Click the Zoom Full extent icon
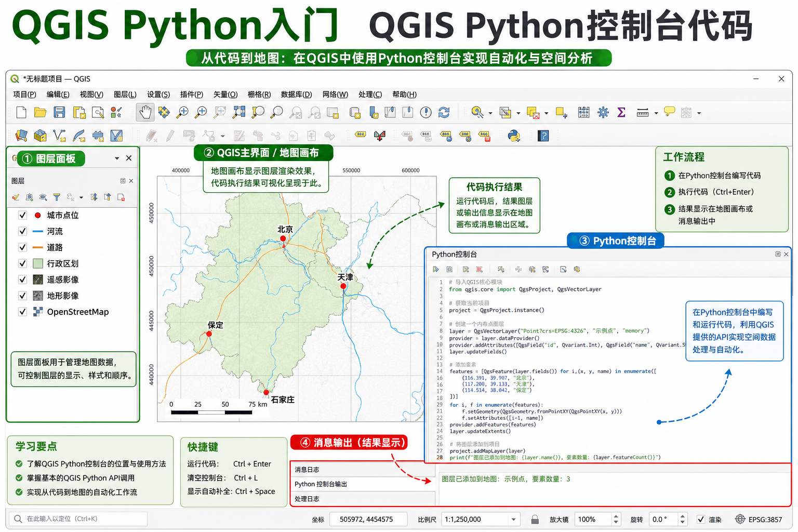This screenshot has width=798, height=532. click(239, 112)
